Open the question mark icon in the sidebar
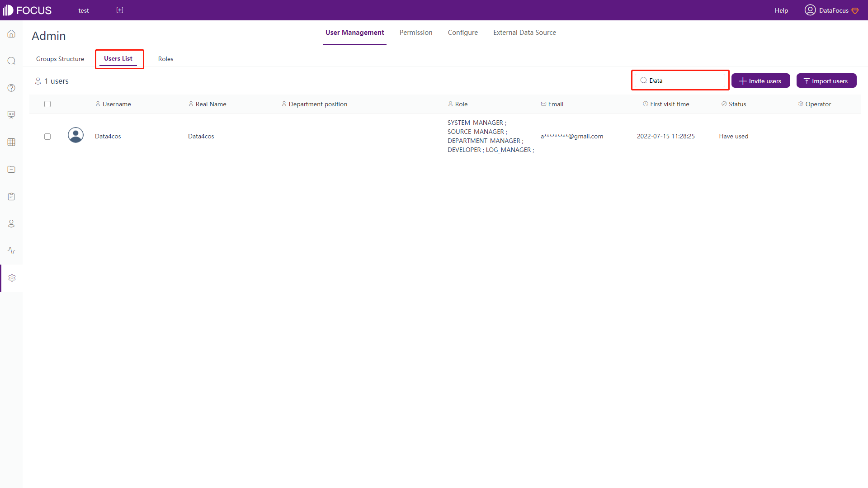Screen dimensions: 868x488 coord(11,88)
